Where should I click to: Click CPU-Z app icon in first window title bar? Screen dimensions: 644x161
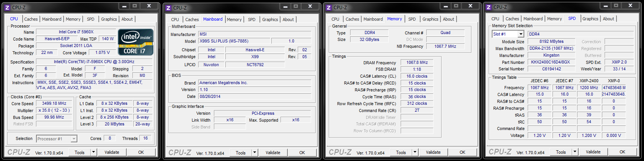pos(8,7)
